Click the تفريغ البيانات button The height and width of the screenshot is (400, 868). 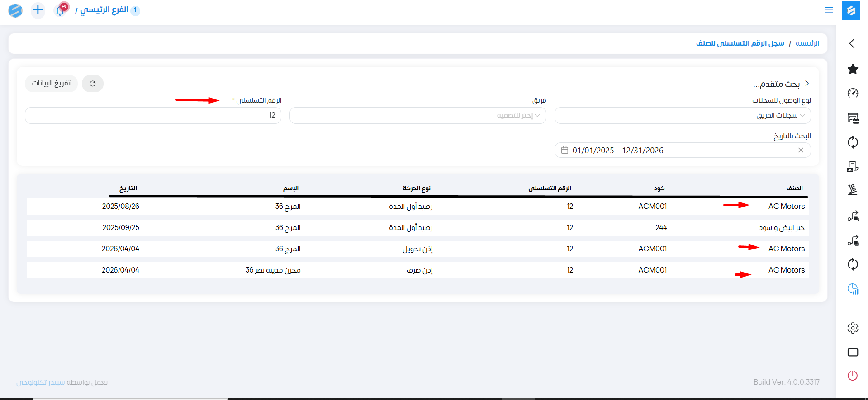[x=51, y=84]
